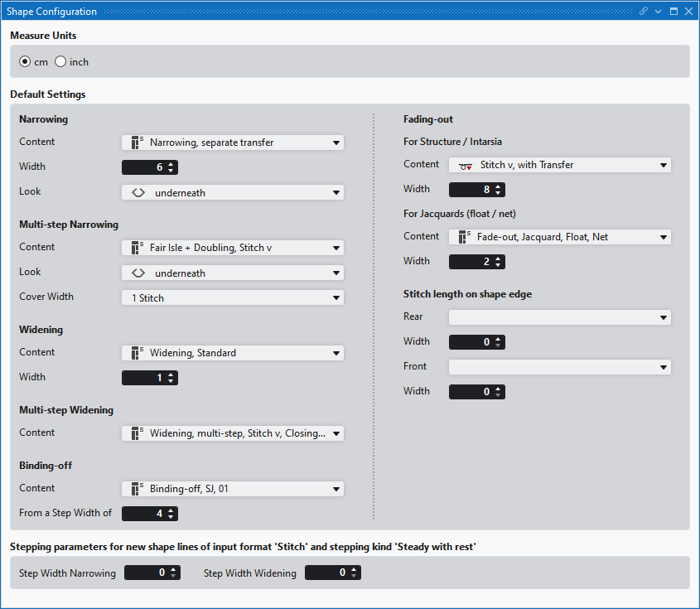Increase the Narrowing Width value
This screenshot has width=700, height=609.
[x=171, y=164]
